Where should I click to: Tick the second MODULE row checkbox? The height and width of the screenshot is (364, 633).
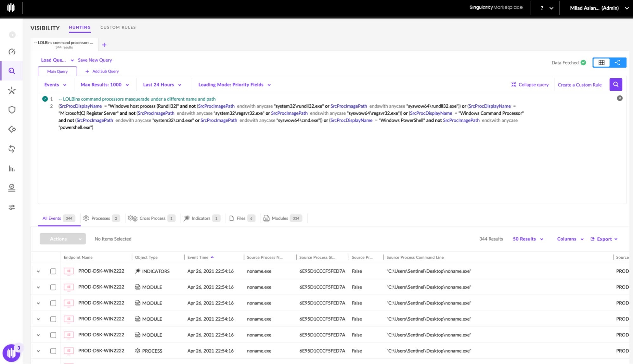click(53, 303)
